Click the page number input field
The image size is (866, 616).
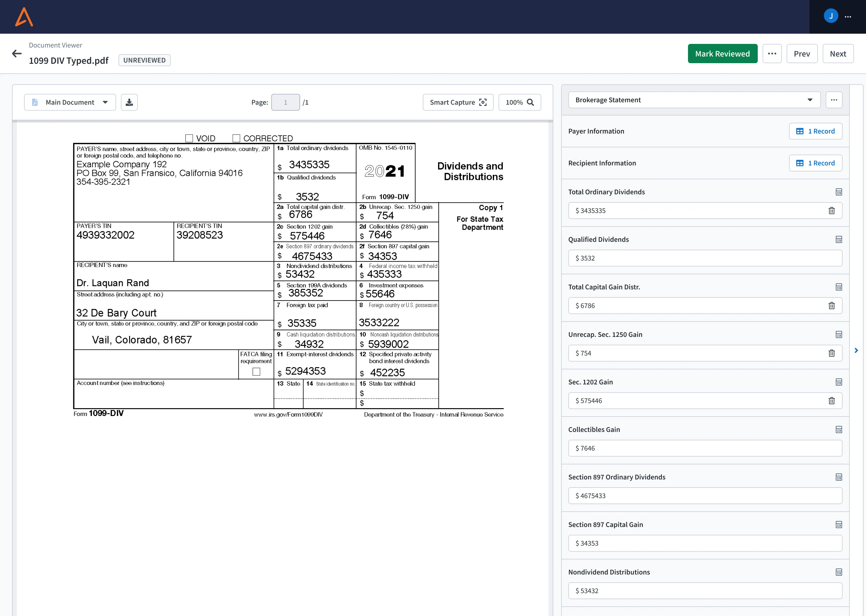pyautogui.click(x=285, y=102)
